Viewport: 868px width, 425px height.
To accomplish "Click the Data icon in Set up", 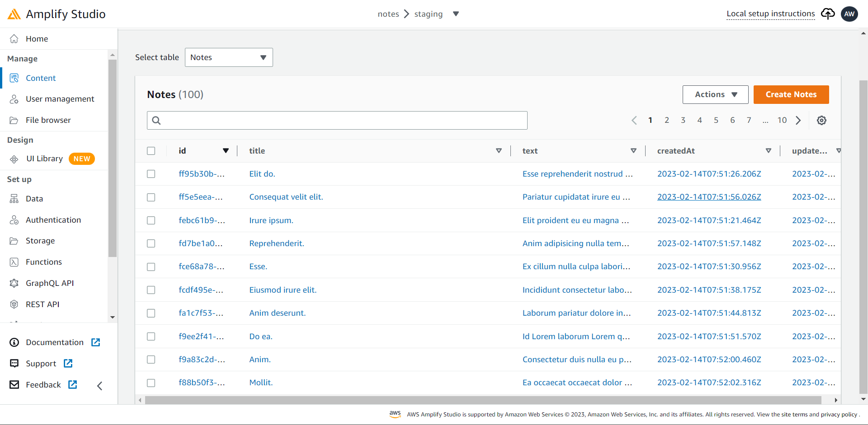I will [x=14, y=199].
